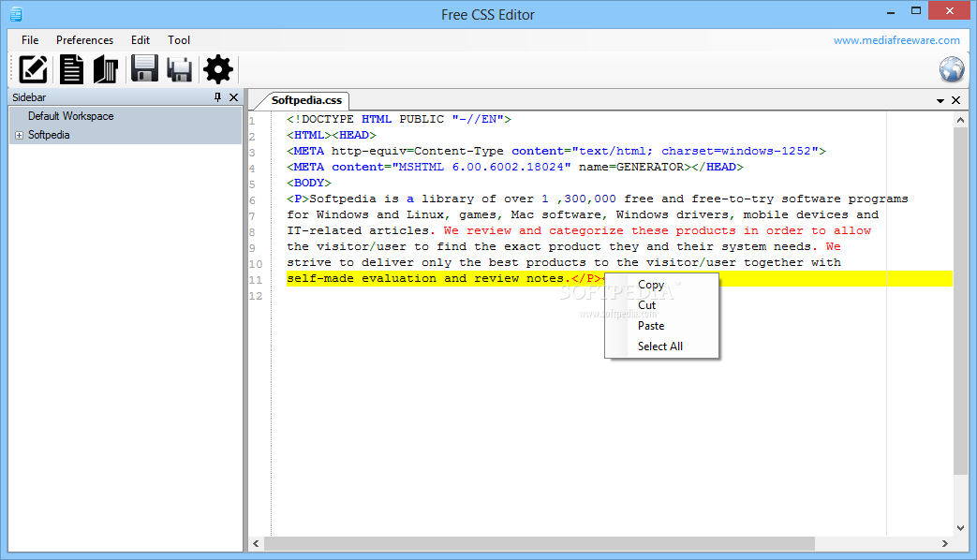The height and width of the screenshot is (560, 977).
Task: Pin the Sidebar panel
Action: (x=217, y=97)
